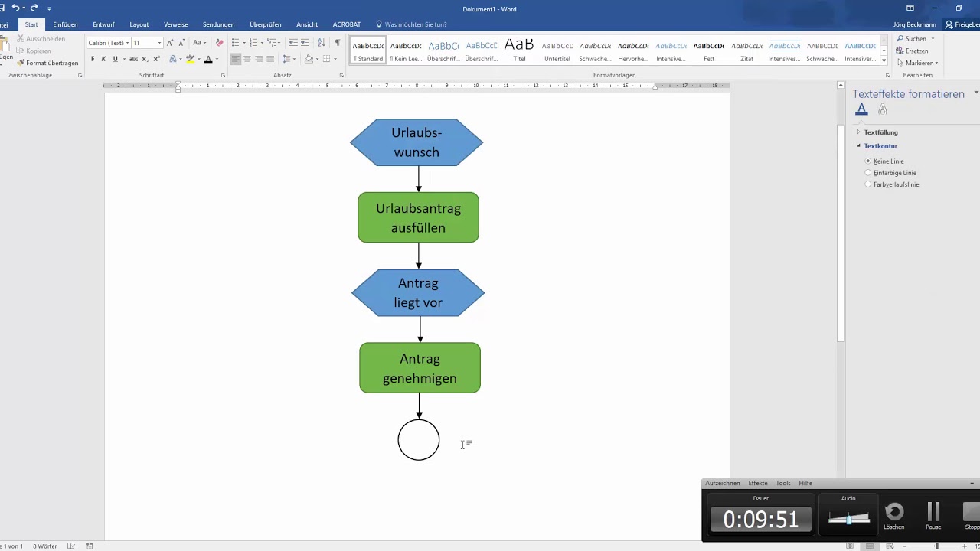Justify text alignment
Image resolution: width=980 pixels, height=551 pixels.
click(x=270, y=59)
